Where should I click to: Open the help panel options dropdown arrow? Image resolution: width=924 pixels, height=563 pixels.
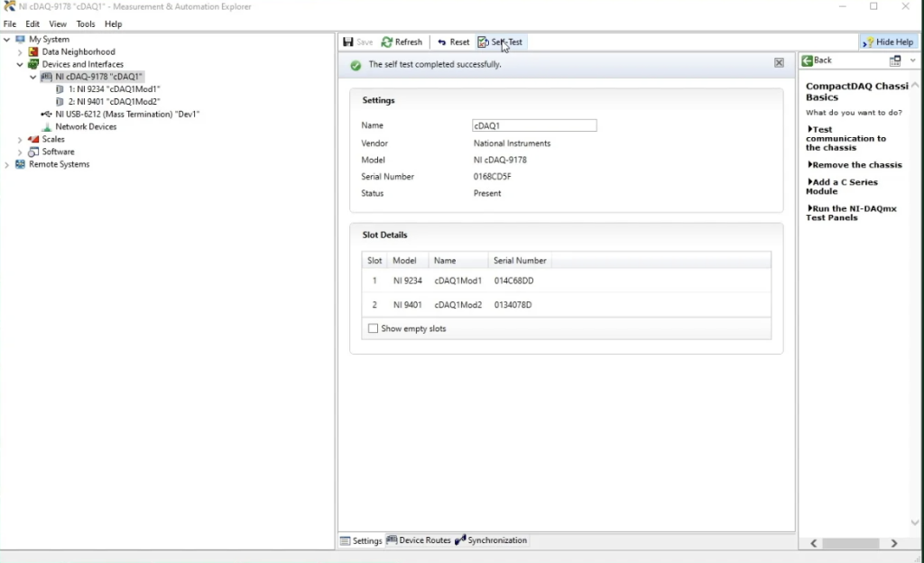pos(913,60)
